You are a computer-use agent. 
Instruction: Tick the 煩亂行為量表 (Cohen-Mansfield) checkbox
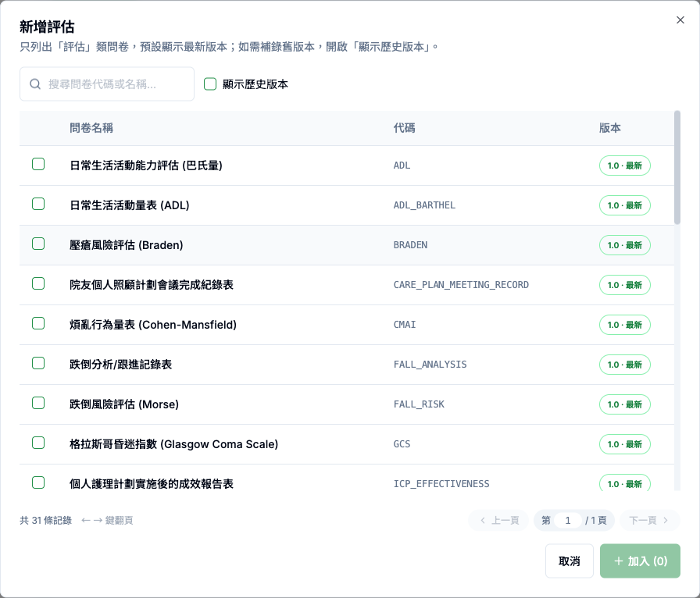tap(38, 323)
